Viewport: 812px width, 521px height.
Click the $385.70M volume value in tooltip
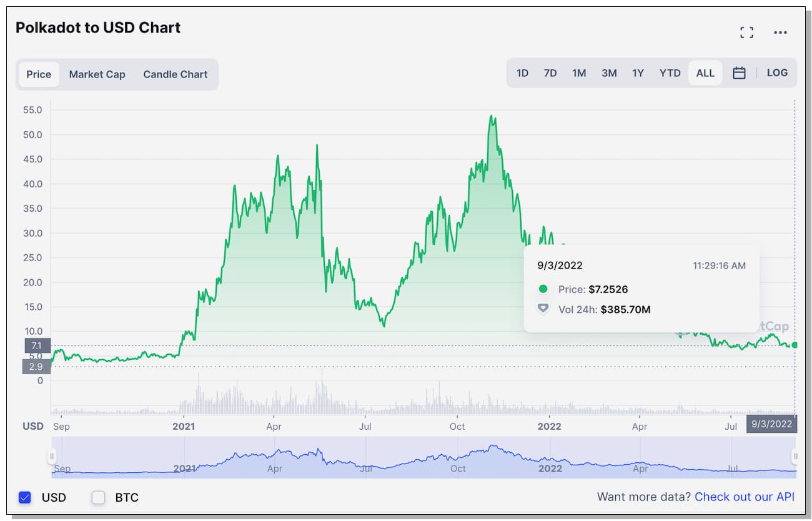(x=626, y=309)
